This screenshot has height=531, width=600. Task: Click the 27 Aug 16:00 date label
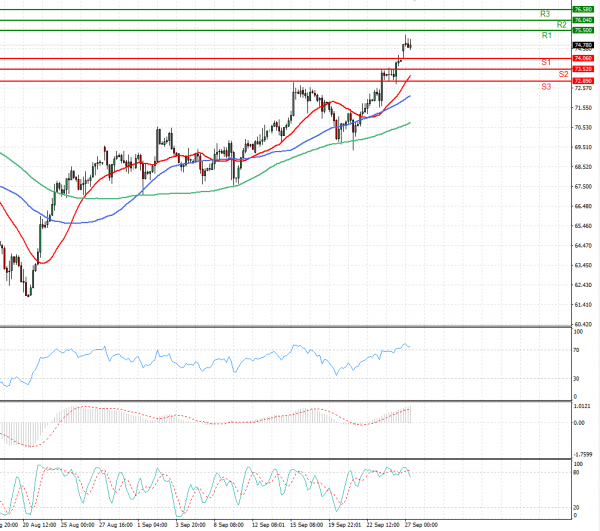pos(116,525)
